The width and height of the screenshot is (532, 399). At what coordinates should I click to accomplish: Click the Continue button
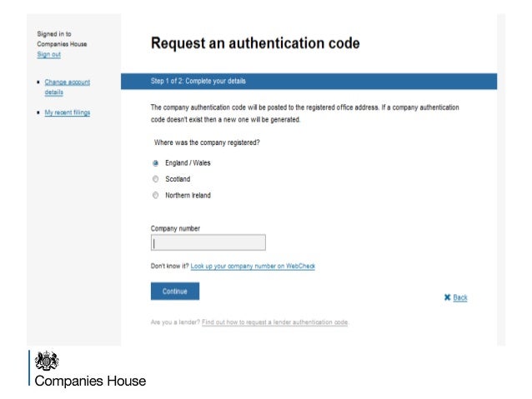(175, 292)
